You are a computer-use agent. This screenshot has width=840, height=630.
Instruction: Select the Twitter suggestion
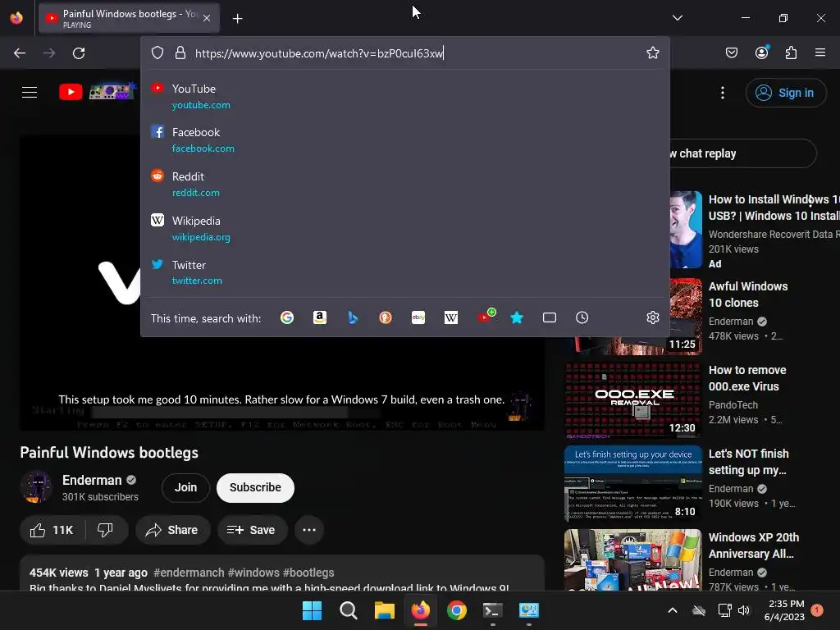405,272
